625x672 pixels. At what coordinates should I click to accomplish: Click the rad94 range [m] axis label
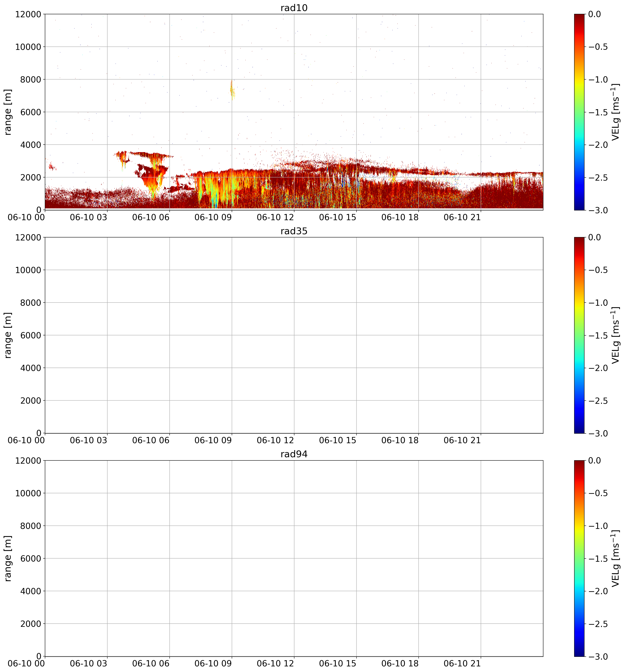pos(8,558)
